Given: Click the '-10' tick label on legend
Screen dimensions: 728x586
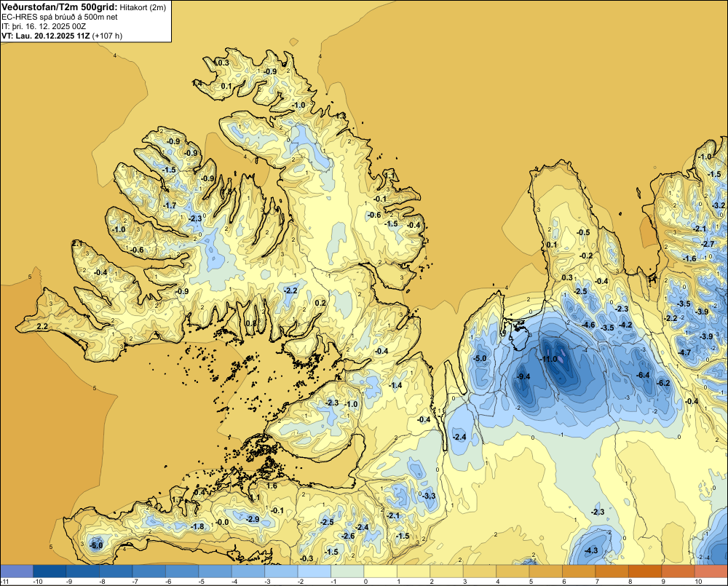Looking at the screenshot, I should (x=38, y=582).
